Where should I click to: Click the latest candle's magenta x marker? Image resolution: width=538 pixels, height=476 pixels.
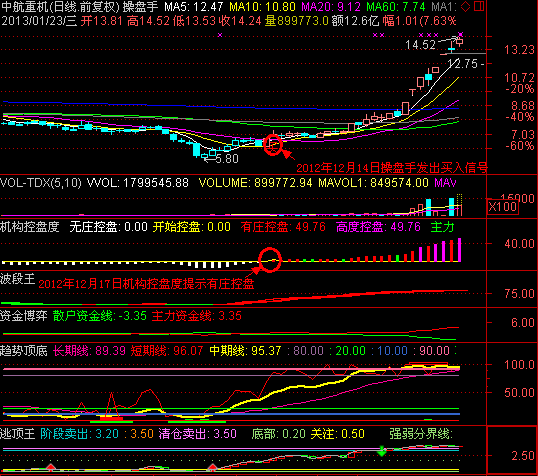click(x=460, y=34)
